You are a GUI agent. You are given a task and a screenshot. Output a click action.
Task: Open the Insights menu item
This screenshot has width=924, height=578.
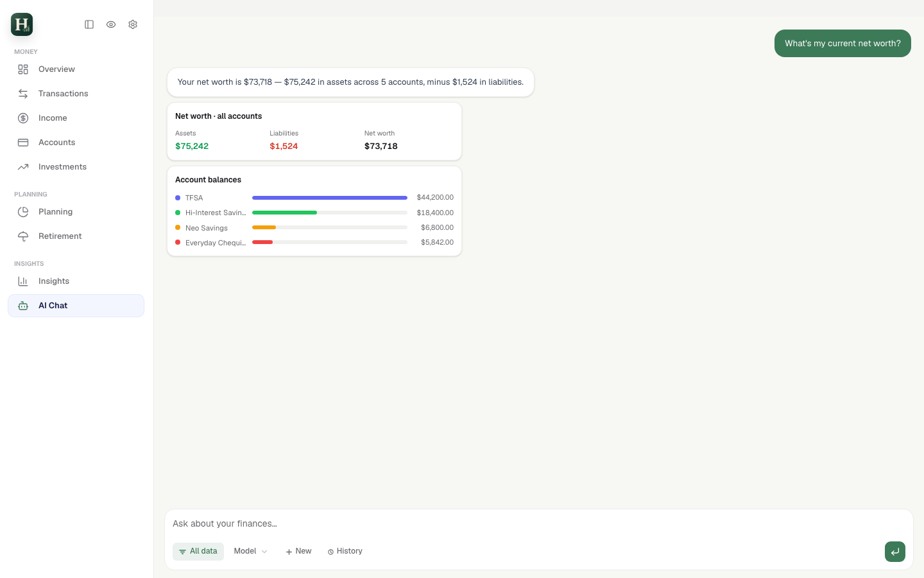pyautogui.click(x=76, y=281)
